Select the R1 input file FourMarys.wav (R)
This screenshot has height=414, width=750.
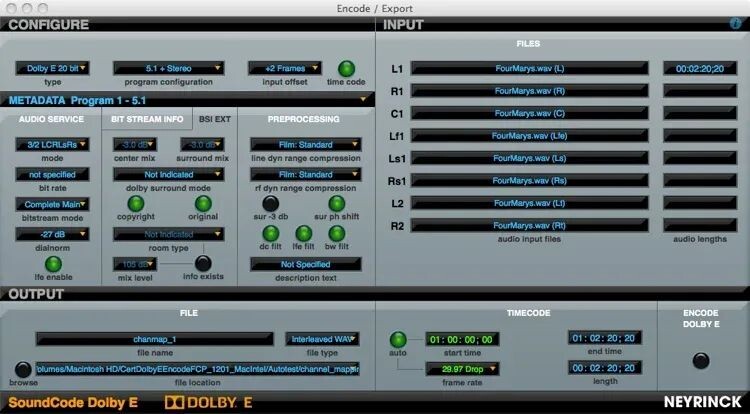pos(529,91)
